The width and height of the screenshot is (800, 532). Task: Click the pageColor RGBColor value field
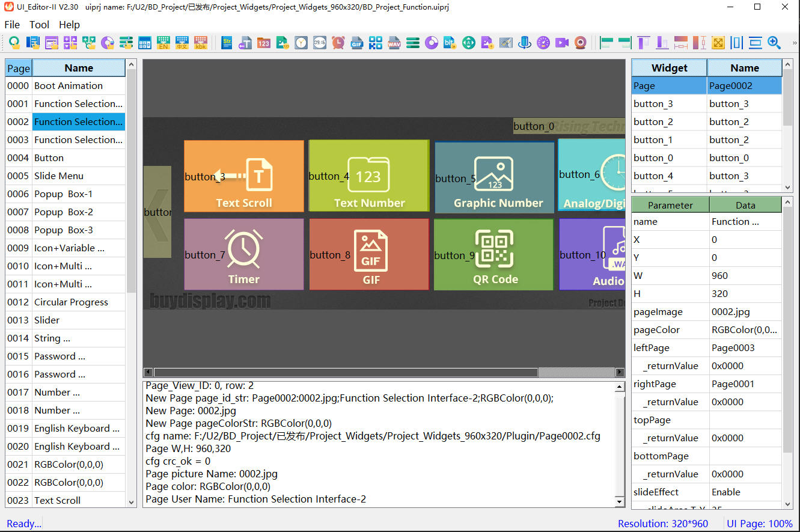point(745,330)
